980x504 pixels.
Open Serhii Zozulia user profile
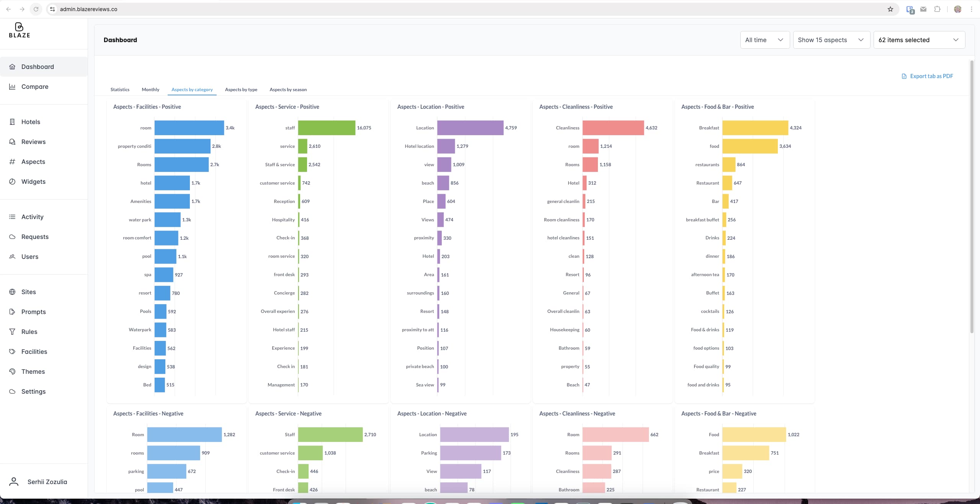coord(47,482)
